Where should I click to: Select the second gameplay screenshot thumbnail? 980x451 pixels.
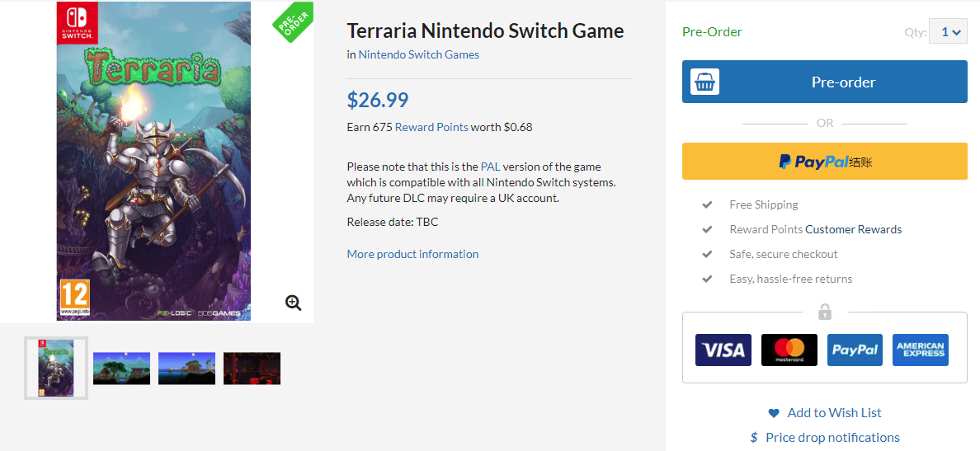click(186, 369)
